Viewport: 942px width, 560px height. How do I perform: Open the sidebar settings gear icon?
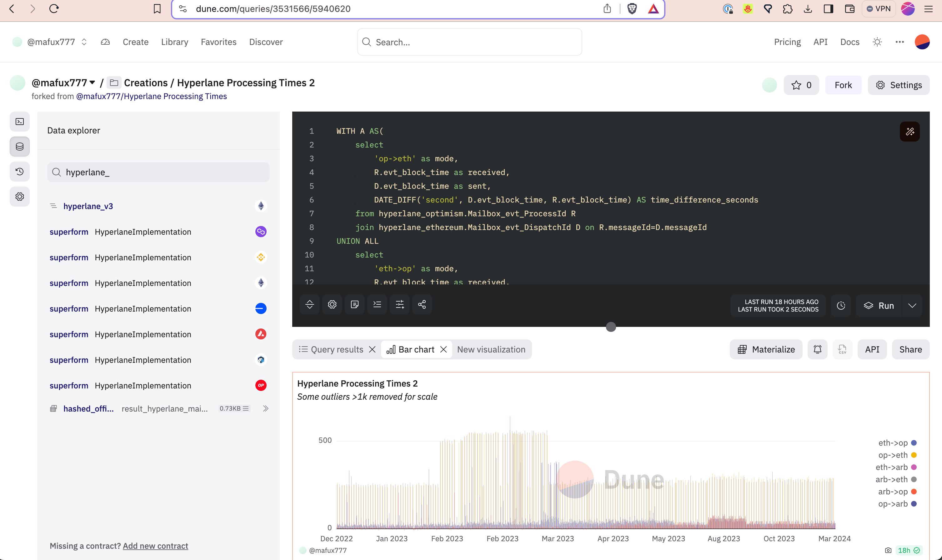20,197
